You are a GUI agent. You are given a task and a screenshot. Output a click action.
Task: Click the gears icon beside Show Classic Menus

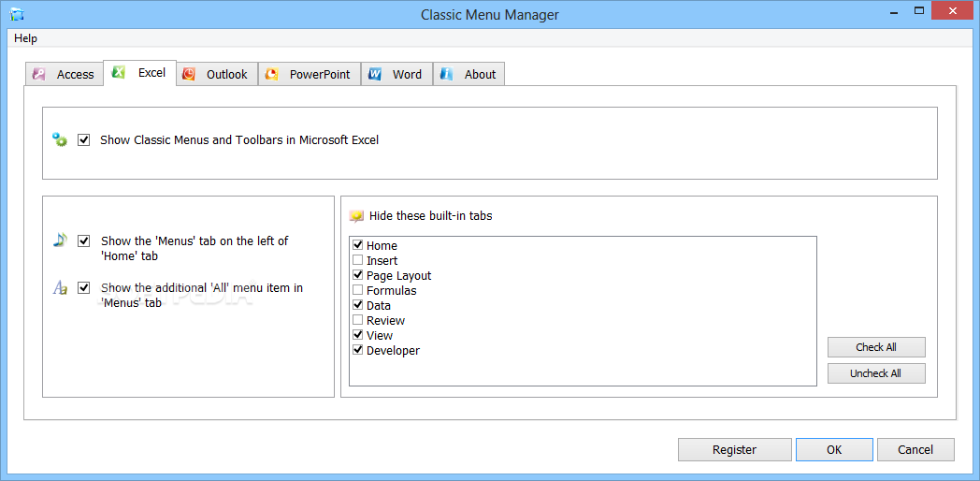tap(60, 139)
